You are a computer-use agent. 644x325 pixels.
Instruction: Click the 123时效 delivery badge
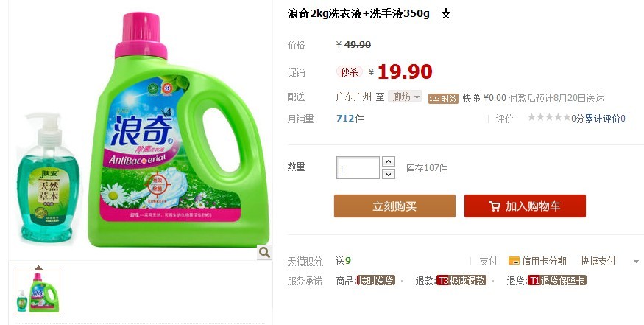click(x=443, y=98)
